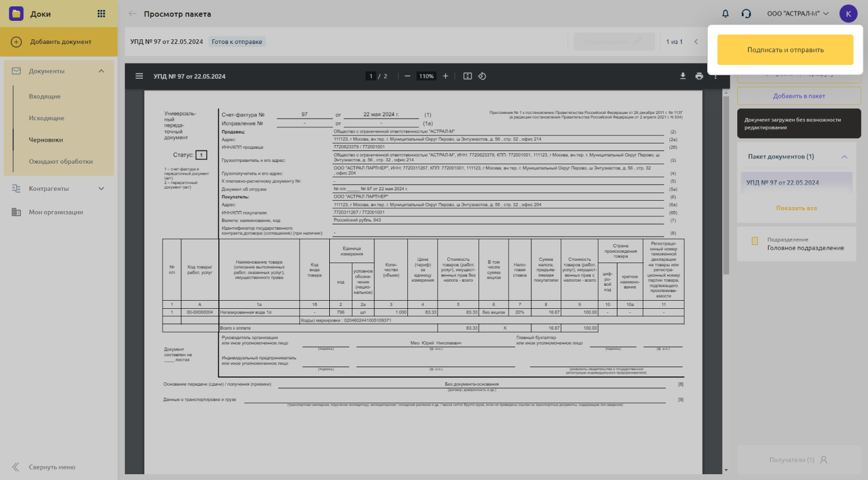Zoom out with the minus button
868x480 pixels.
[x=407, y=76]
